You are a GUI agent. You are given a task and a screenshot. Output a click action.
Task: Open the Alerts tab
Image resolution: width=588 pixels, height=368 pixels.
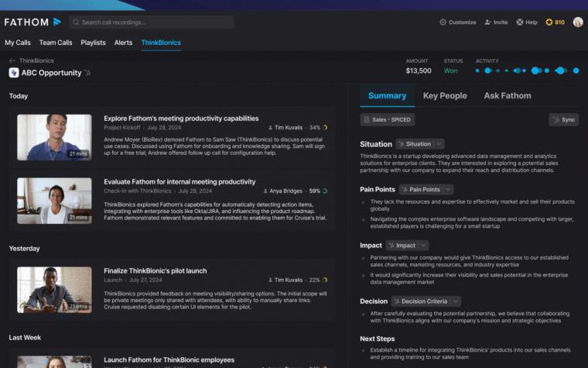(123, 43)
